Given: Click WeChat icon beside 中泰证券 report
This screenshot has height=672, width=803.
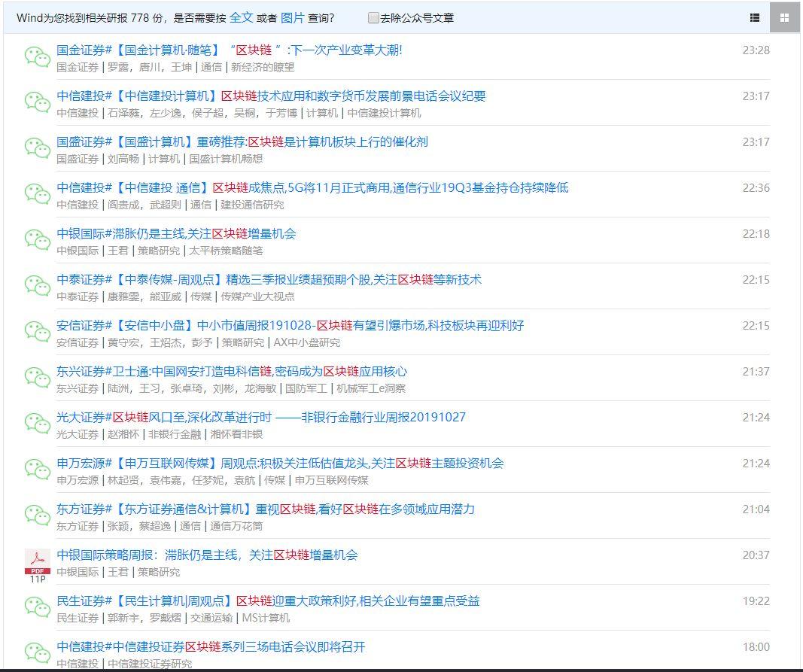Looking at the screenshot, I should click(38, 286).
